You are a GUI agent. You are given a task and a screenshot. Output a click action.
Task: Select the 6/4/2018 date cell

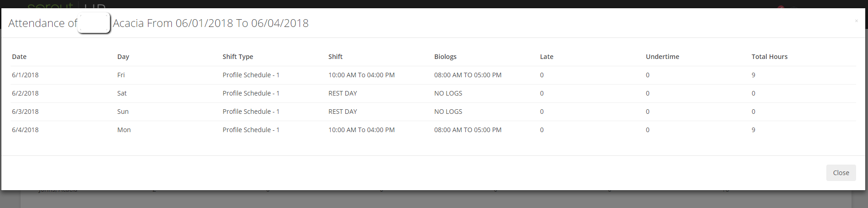pyautogui.click(x=25, y=130)
